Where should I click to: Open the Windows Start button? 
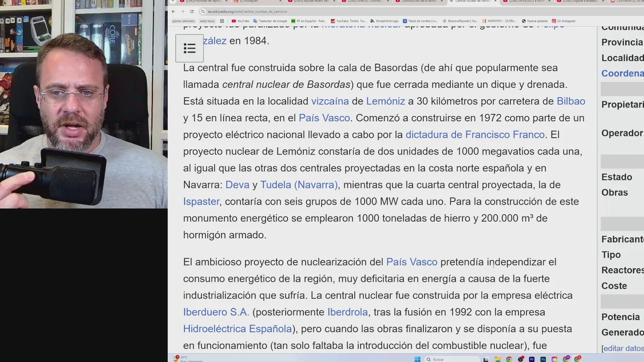coord(418,359)
